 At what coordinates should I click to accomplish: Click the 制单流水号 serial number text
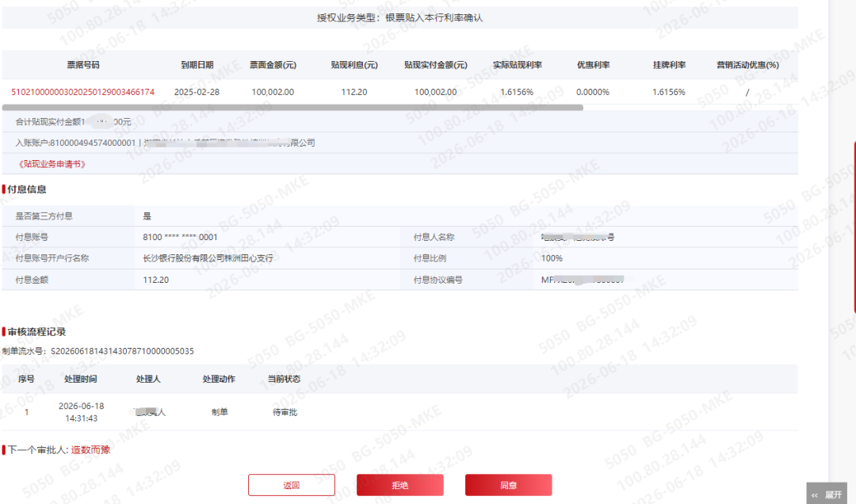(x=98, y=351)
